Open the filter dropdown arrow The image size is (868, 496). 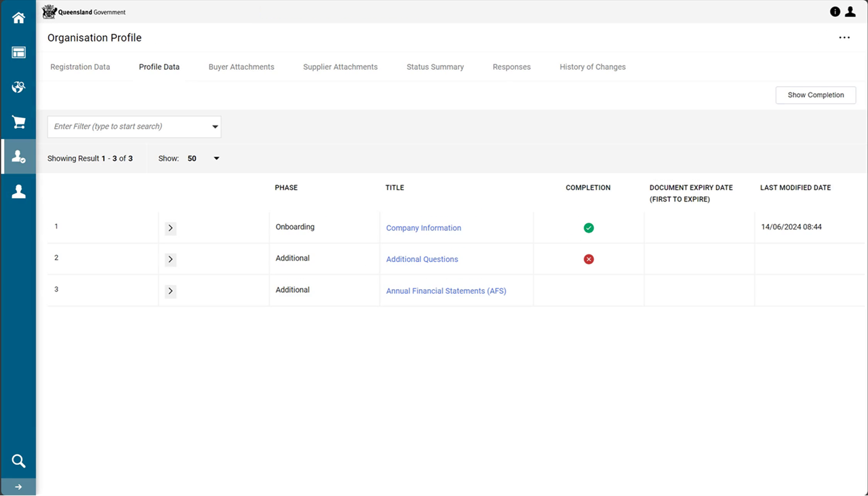pos(215,127)
